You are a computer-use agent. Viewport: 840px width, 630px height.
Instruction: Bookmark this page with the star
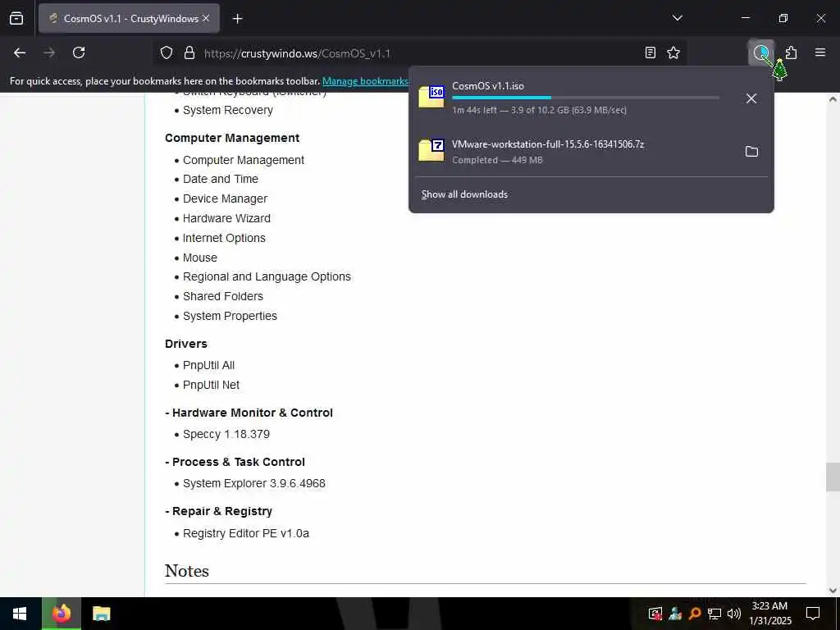[673, 52]
